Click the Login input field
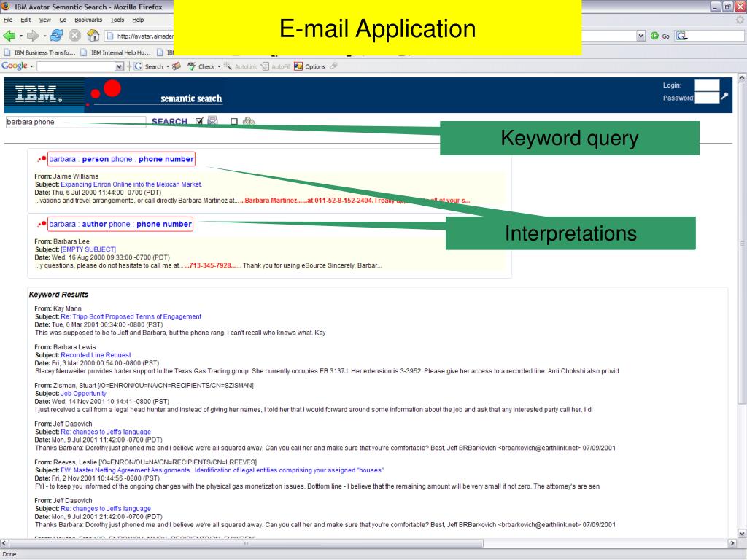This screenshot has width=747, height=560. tap(706, 85)
